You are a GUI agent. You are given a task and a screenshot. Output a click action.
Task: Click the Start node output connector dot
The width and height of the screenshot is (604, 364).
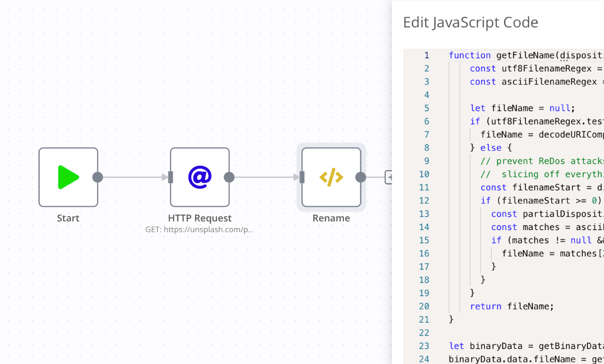click(98, 177)
